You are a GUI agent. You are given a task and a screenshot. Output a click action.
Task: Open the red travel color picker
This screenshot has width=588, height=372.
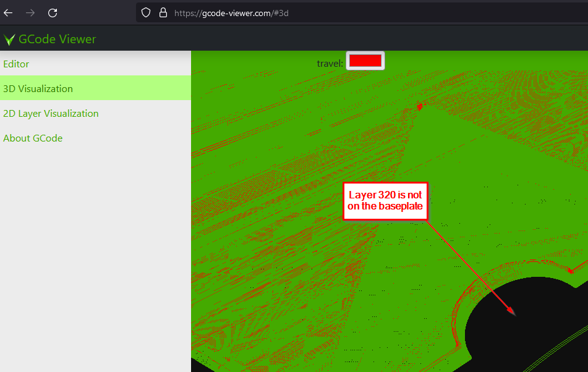tap(365, 61)
